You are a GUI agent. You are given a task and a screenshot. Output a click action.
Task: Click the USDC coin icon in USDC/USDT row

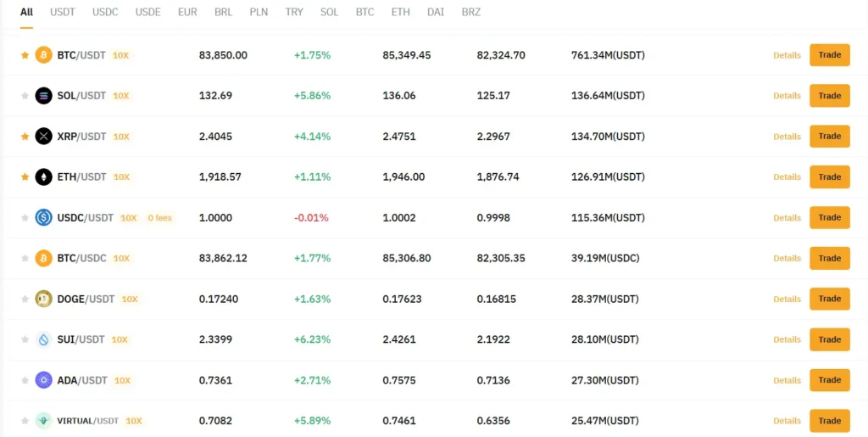[x=44, y=218]
